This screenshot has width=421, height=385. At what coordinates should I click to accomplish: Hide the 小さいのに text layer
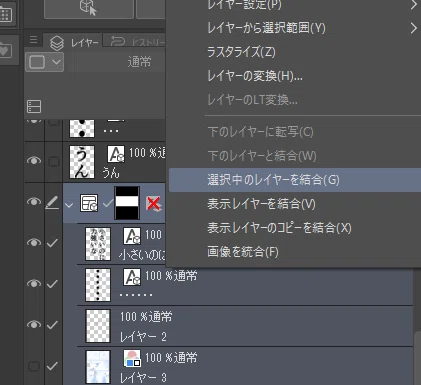coord(34,242)
